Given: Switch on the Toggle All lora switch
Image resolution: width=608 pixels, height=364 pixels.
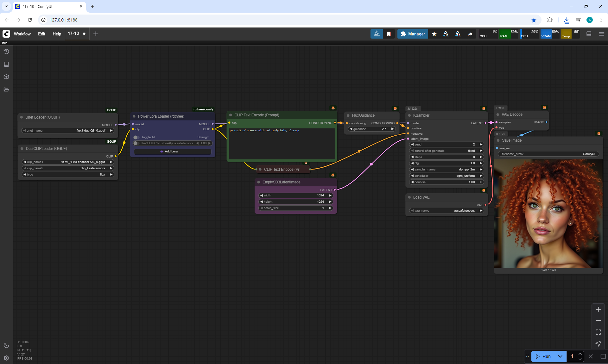Looking at the screenshot, I should 136,137.
